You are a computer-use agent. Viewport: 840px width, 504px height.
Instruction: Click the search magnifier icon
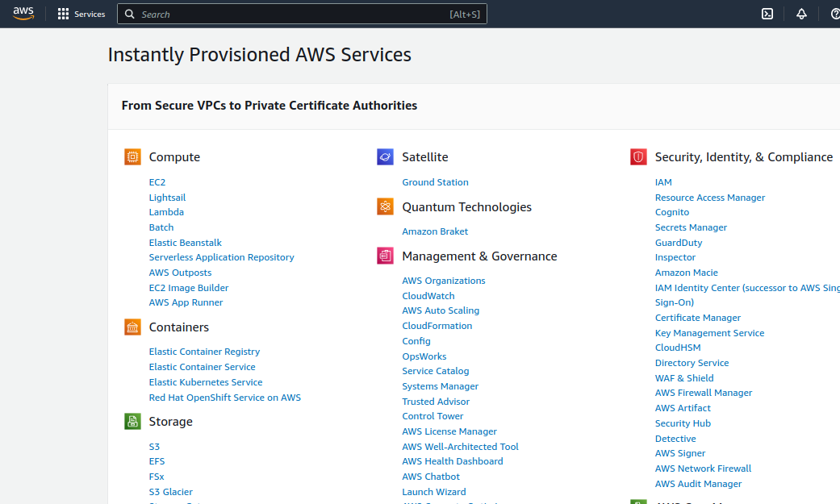130,14
